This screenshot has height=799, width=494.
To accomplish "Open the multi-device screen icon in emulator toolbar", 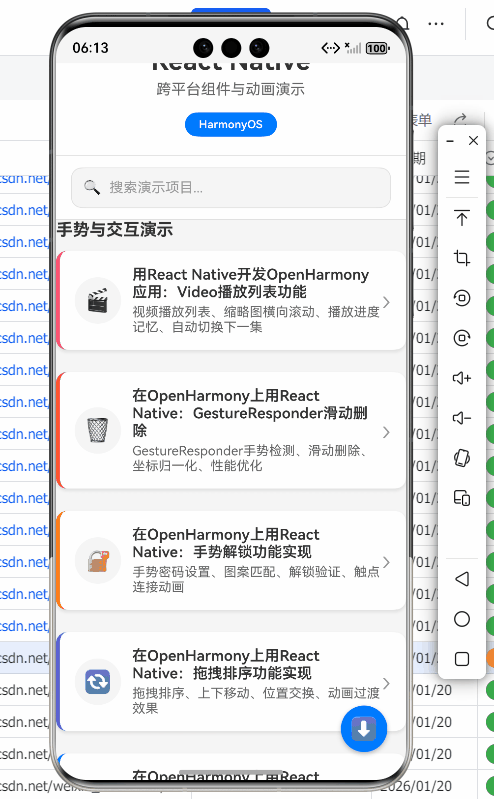I will [462, 498].
